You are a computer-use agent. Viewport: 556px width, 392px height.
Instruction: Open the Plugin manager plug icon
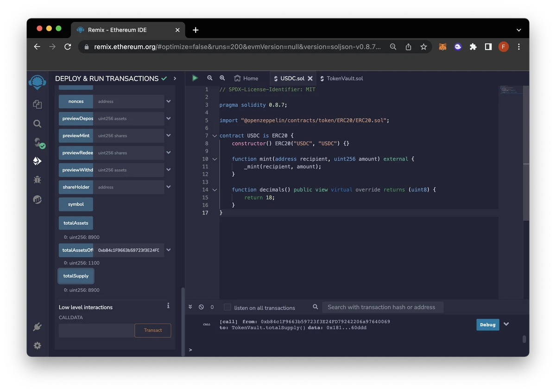click(x=38, y=327)
